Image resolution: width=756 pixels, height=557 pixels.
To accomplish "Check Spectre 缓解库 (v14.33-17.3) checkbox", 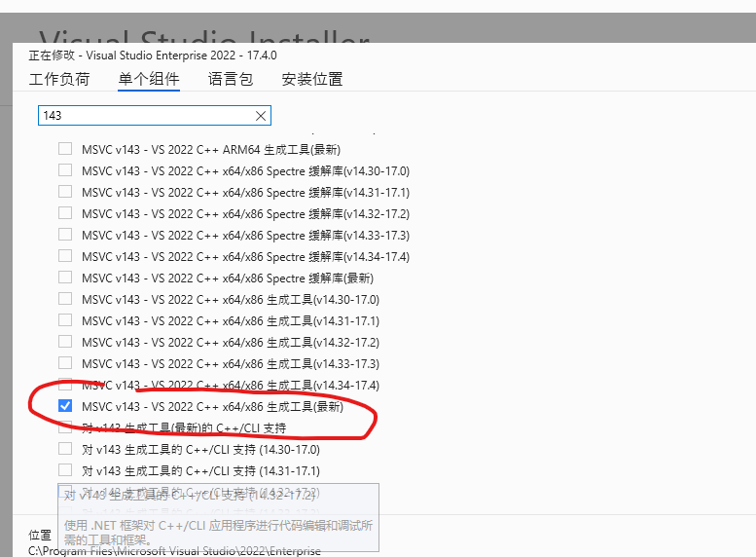I will tap(65, 234).
